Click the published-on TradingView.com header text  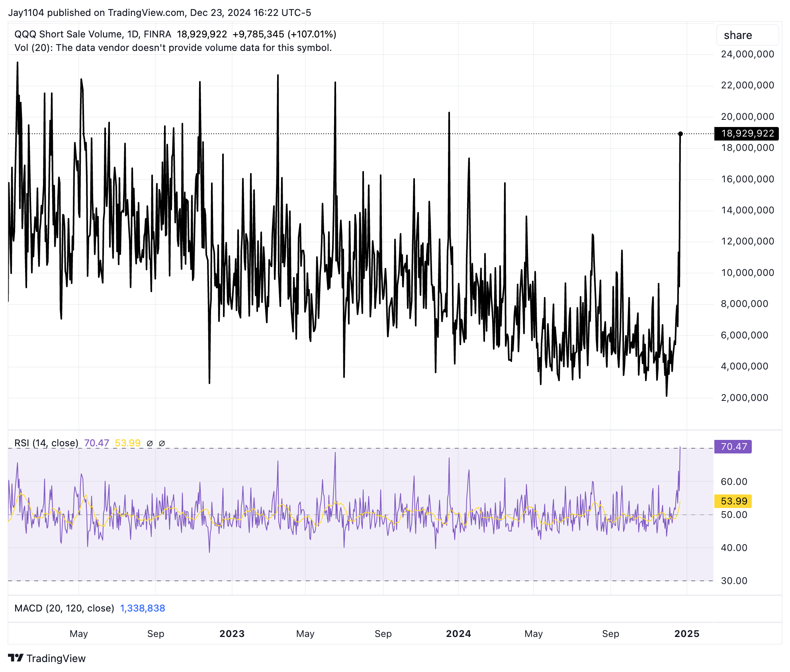[160, 12]
